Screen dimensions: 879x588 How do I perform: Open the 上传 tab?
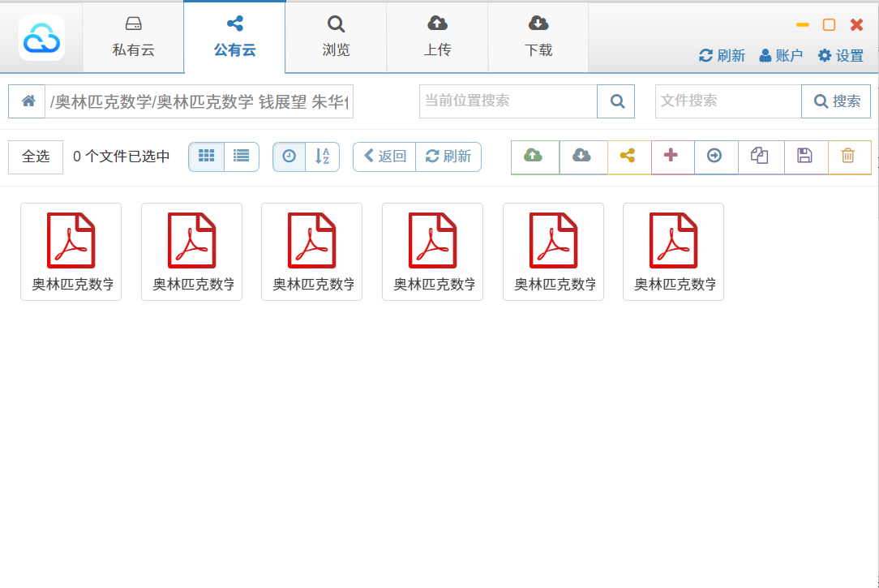click(x=437, y=37)
